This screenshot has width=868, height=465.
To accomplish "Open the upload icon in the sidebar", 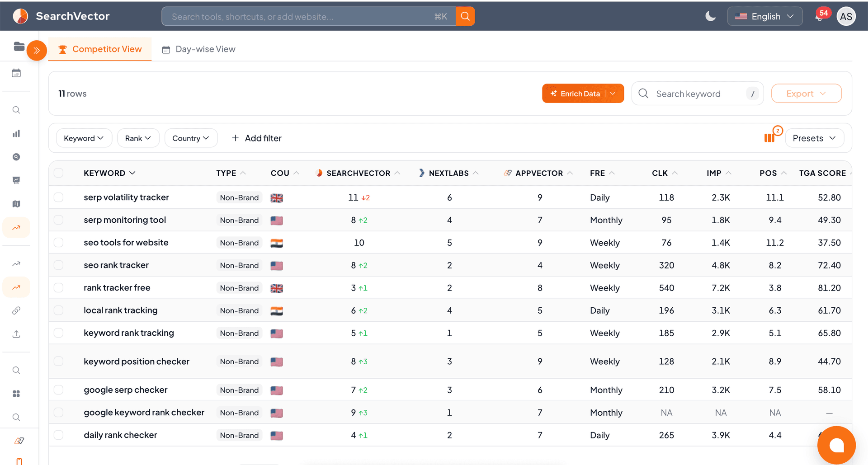I will click(x=16, y=334).
